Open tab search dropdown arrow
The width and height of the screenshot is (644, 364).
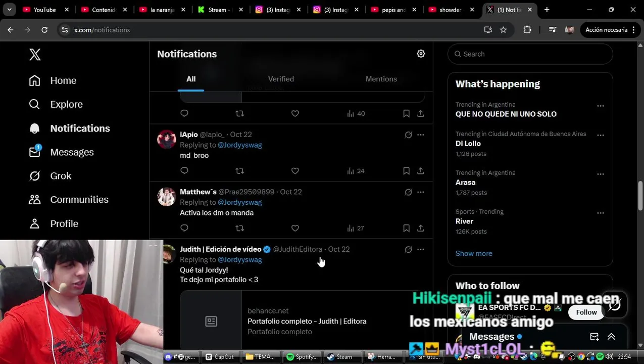point(9,10)
